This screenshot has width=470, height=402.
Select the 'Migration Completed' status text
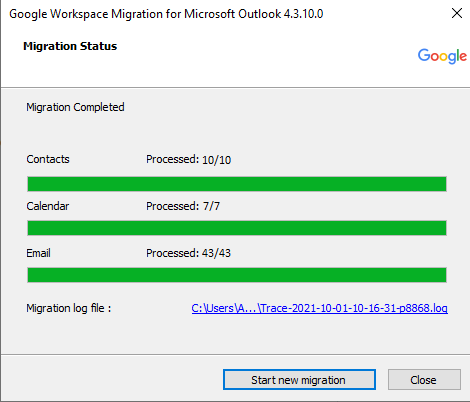tap(75, 107)
